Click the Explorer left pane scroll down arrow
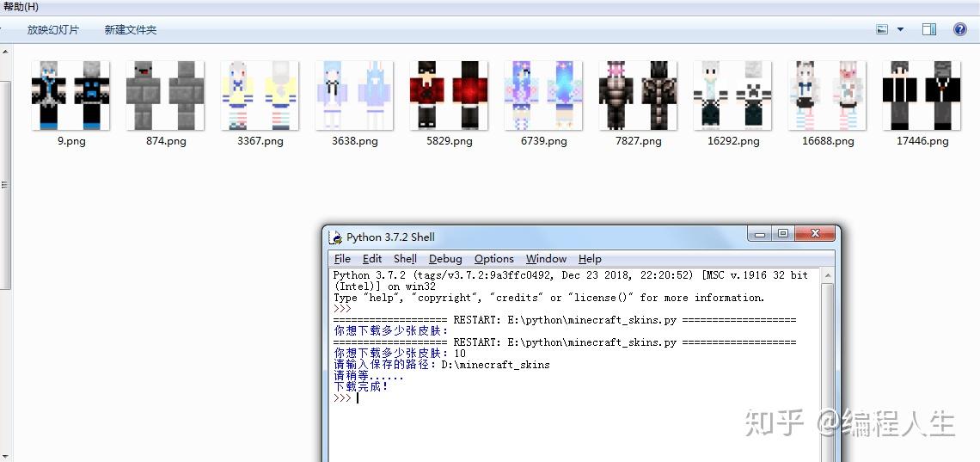Image resolution: width=980 pixels, height=462 pixels. click(3, 456)
